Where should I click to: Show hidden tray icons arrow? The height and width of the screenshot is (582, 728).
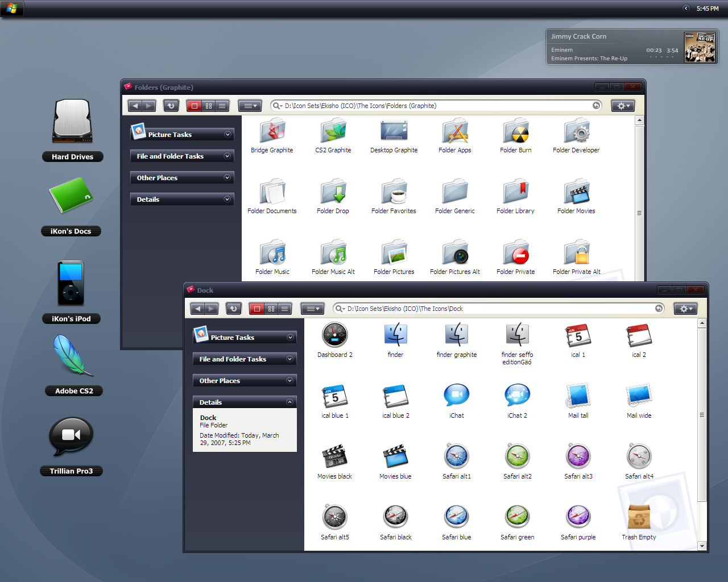[686, 8]
